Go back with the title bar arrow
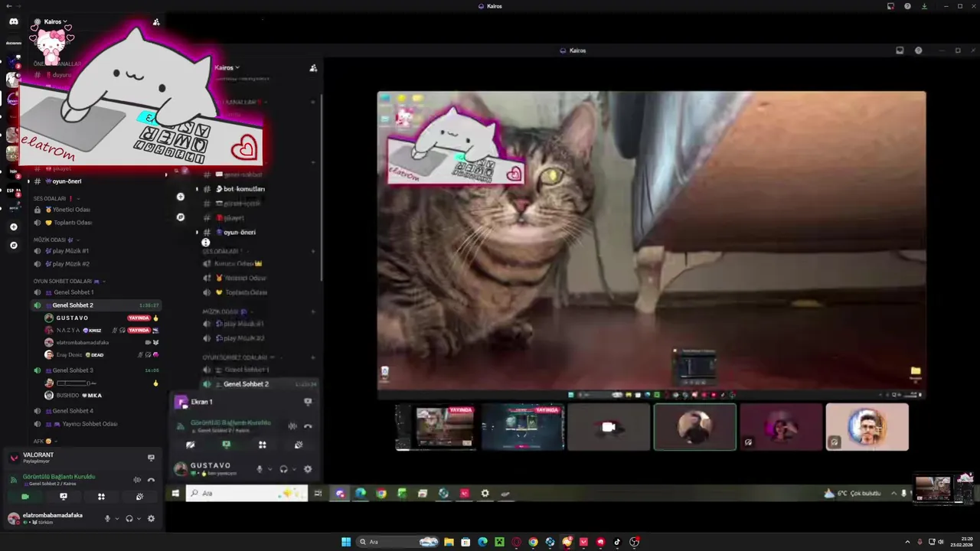The image size is (980, 551). [8, 6]
